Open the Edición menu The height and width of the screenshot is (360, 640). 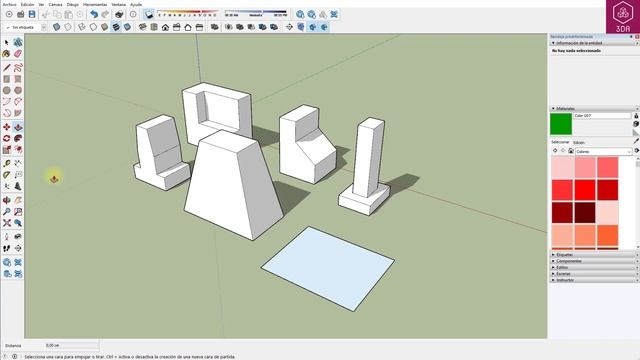pos(27,4)
